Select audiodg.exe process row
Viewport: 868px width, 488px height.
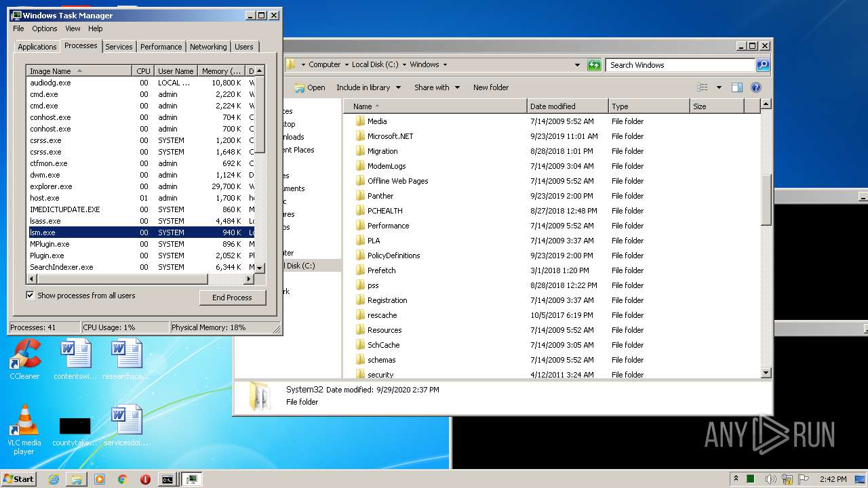click(140, 83)
